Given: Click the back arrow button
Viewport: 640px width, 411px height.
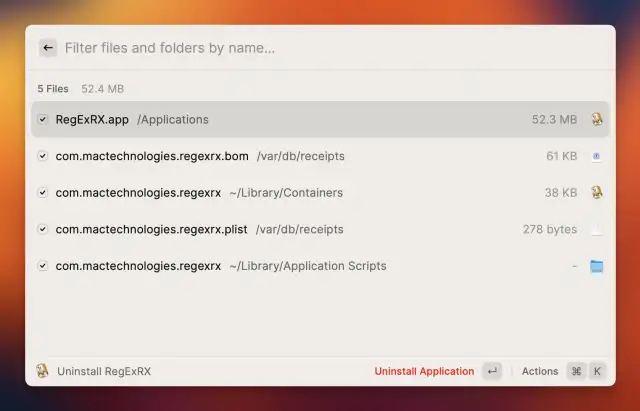Looking at the screenshot, I should (x=48, y=48).
